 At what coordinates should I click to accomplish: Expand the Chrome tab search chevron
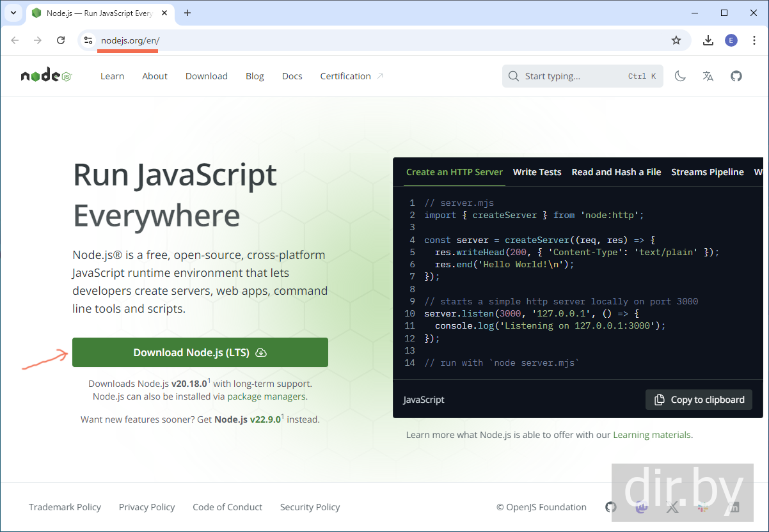pyautogui.click(x=13, y=13)
